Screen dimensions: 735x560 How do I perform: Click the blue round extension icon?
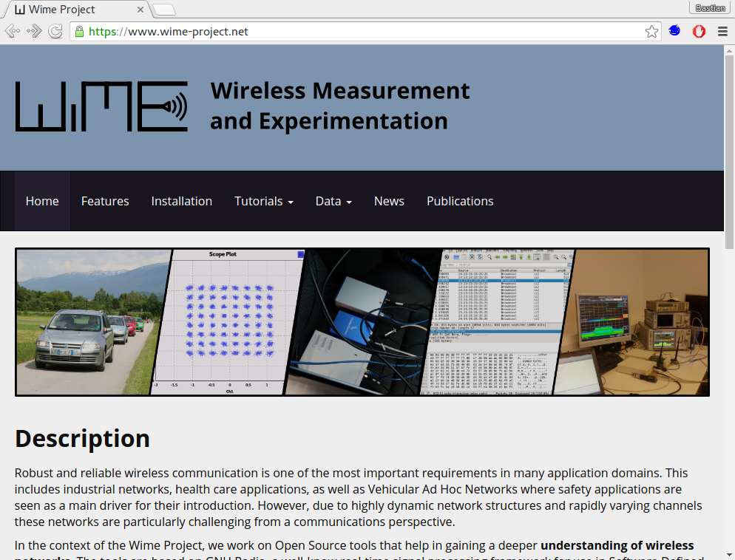pos(674,32)
